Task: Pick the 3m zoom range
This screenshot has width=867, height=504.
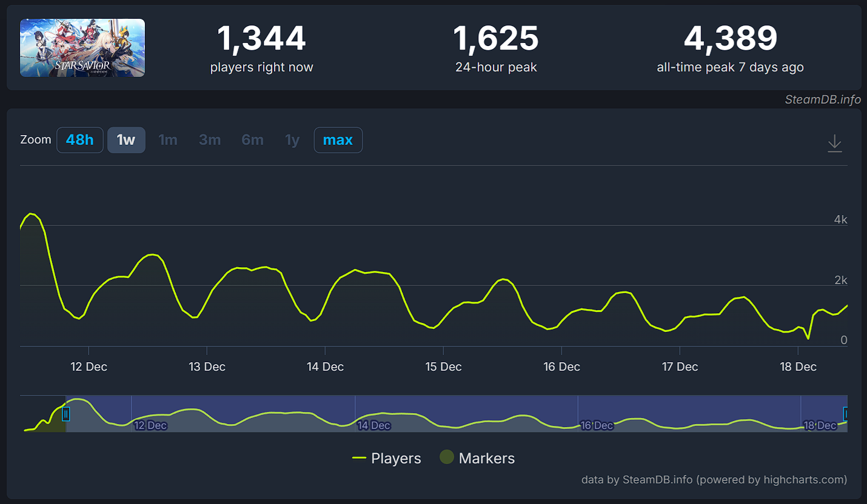Action: pos(210,140)
